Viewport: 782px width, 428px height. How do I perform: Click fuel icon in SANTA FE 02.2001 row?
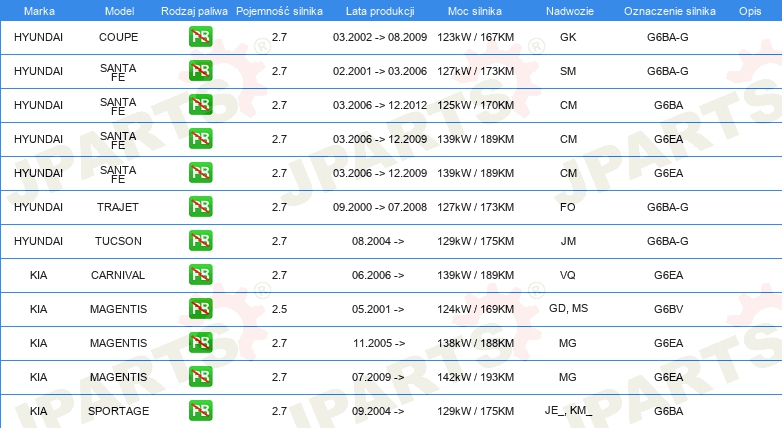200,71
